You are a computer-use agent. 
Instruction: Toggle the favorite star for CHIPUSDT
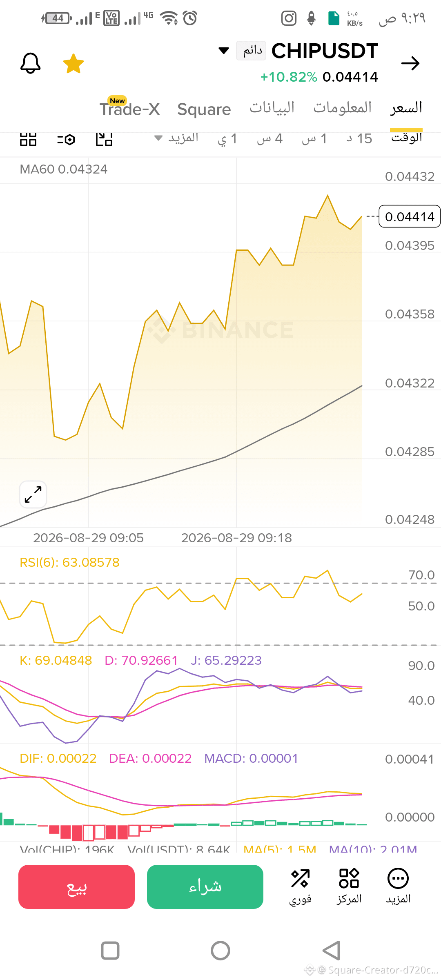[x=73, y=64]
